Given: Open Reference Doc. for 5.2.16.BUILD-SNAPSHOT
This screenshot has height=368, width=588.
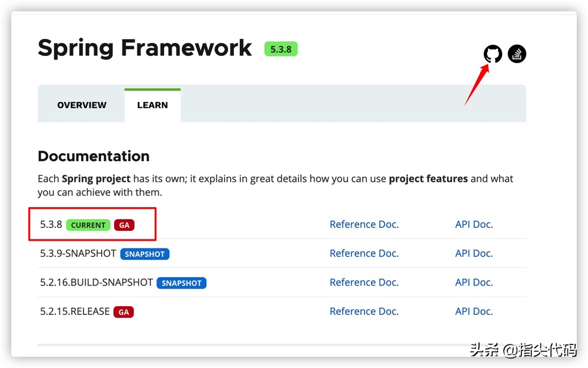Looking at the screenshot, I should pyautogui.click(x=364, y=282).
